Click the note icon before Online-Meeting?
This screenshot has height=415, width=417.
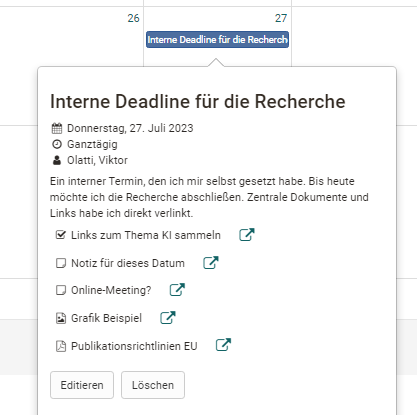pyautogui.click(x=61, y=290)
